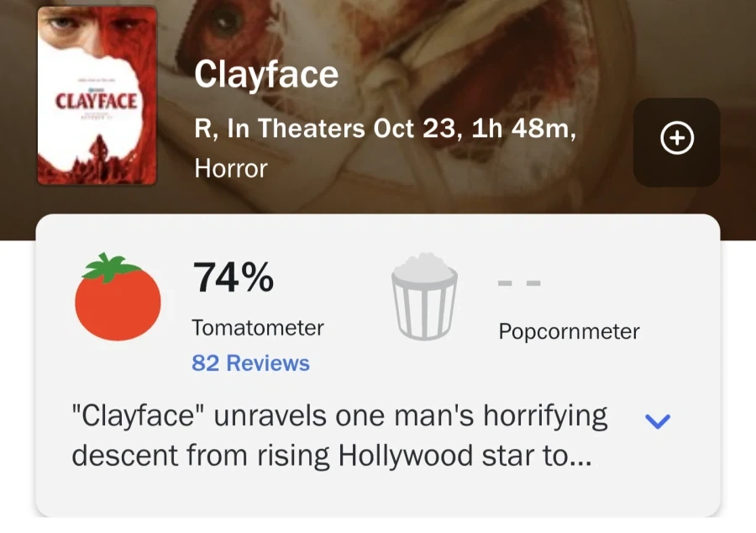Open the Clayface poster thumbnail

coord(97,96)
